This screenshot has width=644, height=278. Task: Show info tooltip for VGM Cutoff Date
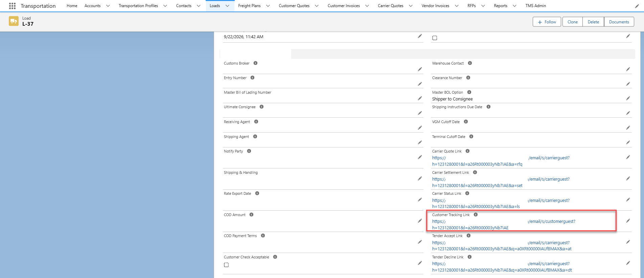pos(466,122)
